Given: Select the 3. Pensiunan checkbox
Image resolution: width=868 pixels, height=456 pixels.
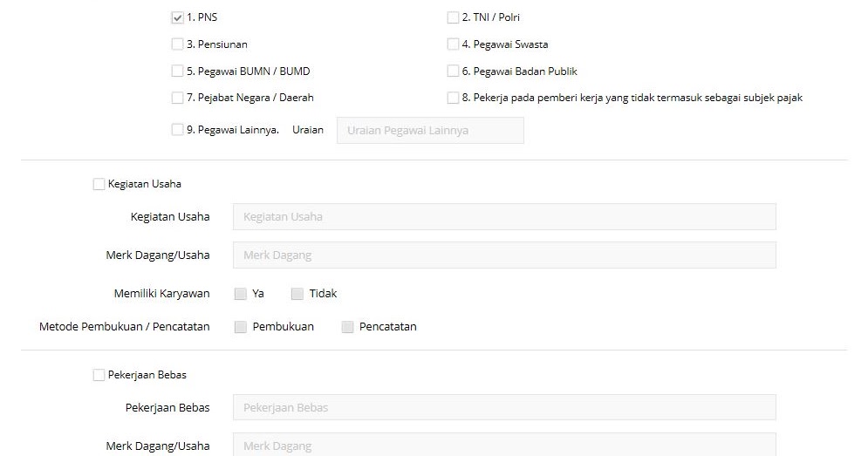Looking at the screenshot, I should (x=177, y=44).
